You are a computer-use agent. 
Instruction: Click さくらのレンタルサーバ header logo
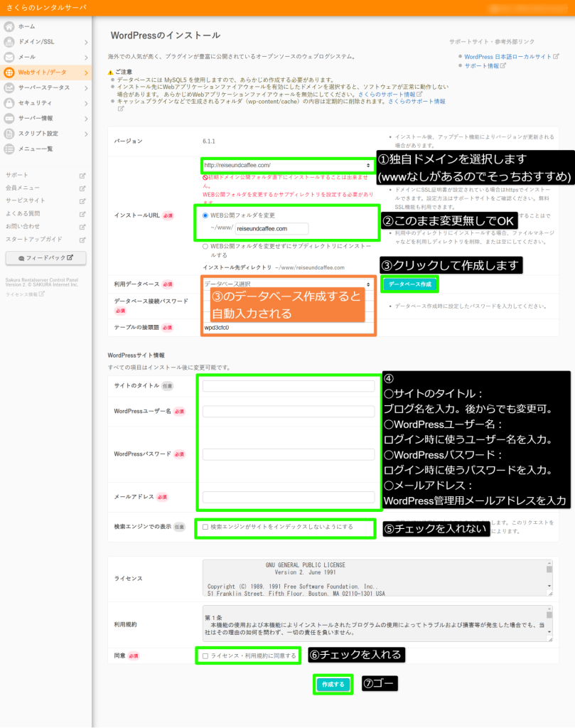tap(46, 8)
